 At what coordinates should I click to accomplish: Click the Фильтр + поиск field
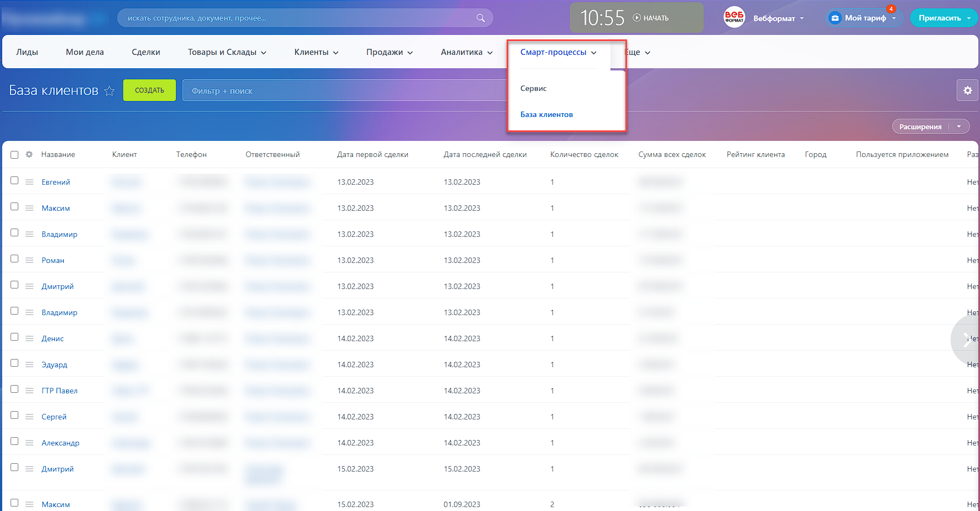click(344, 90)
